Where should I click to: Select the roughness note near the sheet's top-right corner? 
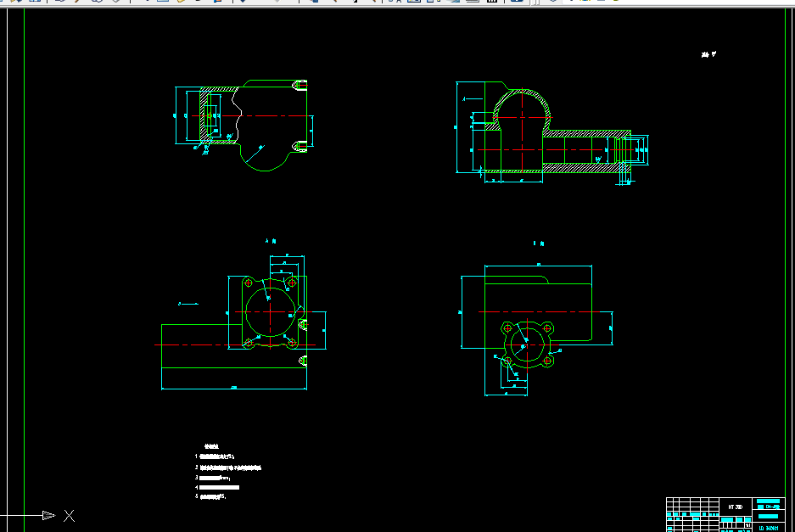point(708,54)
